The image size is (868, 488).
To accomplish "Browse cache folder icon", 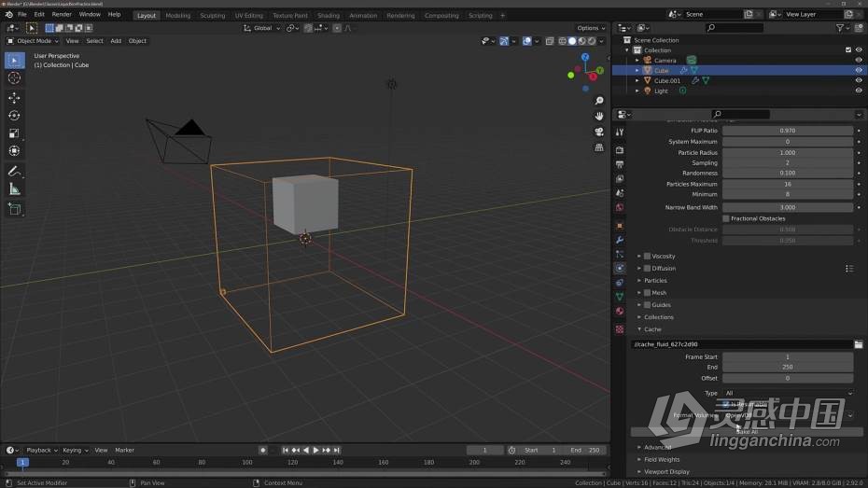I will (858, 344).
